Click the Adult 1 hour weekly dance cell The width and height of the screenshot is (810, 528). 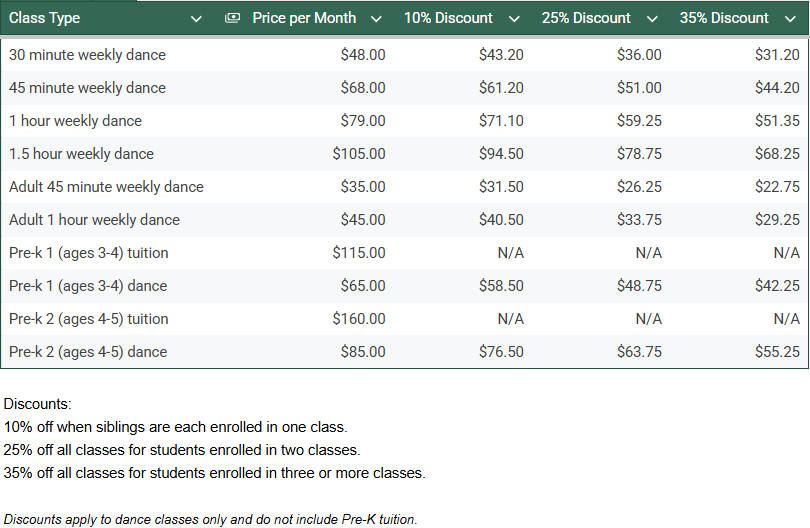point(94,220)
